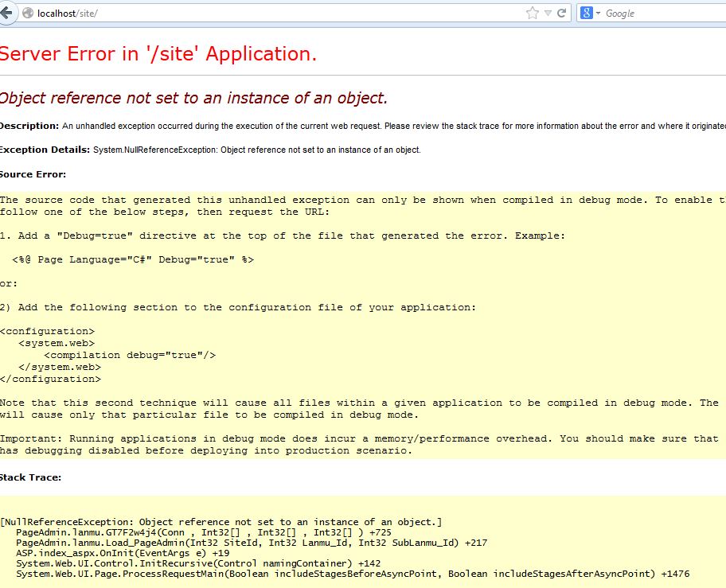Click the "Source Error:" label
The height and width of the screenshot is (588, 726).
(x=33, y=174)
